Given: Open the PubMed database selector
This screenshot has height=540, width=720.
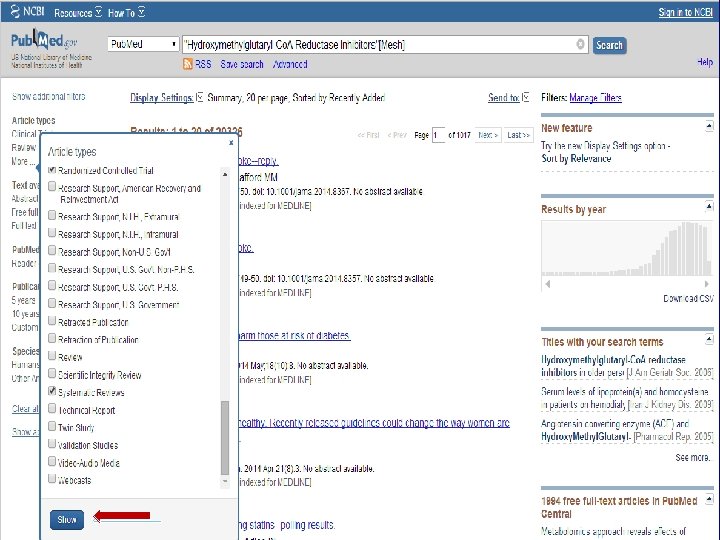Looking at the screenshot, I should point(143,44).
